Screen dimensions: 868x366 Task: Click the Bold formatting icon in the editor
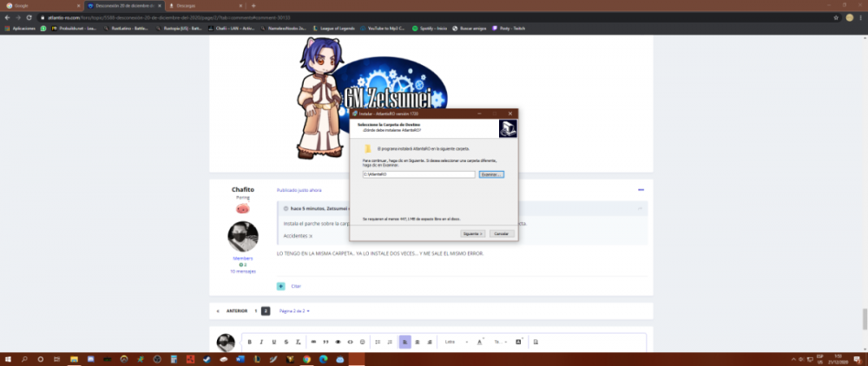pyautogui.click(x=249, y=342)
